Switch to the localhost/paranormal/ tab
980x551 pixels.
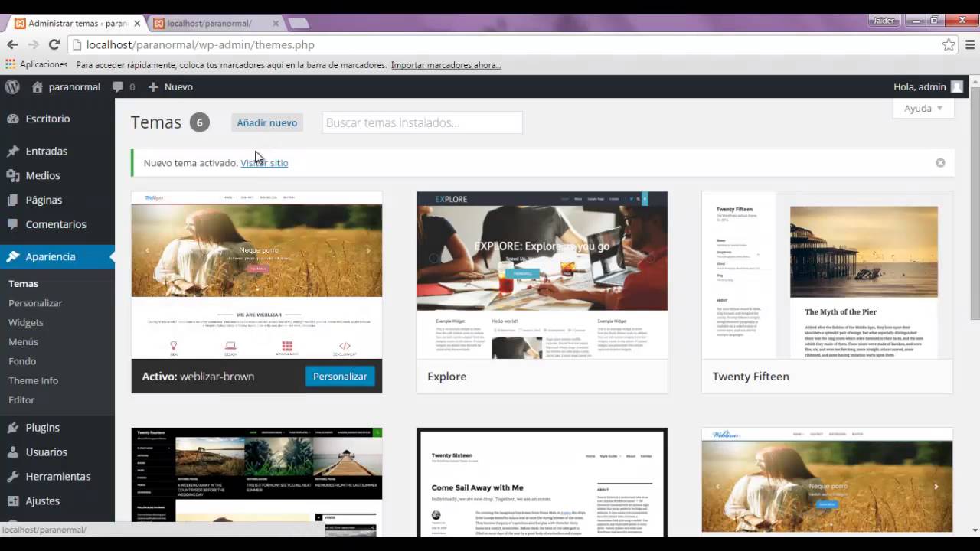[214, 24]
